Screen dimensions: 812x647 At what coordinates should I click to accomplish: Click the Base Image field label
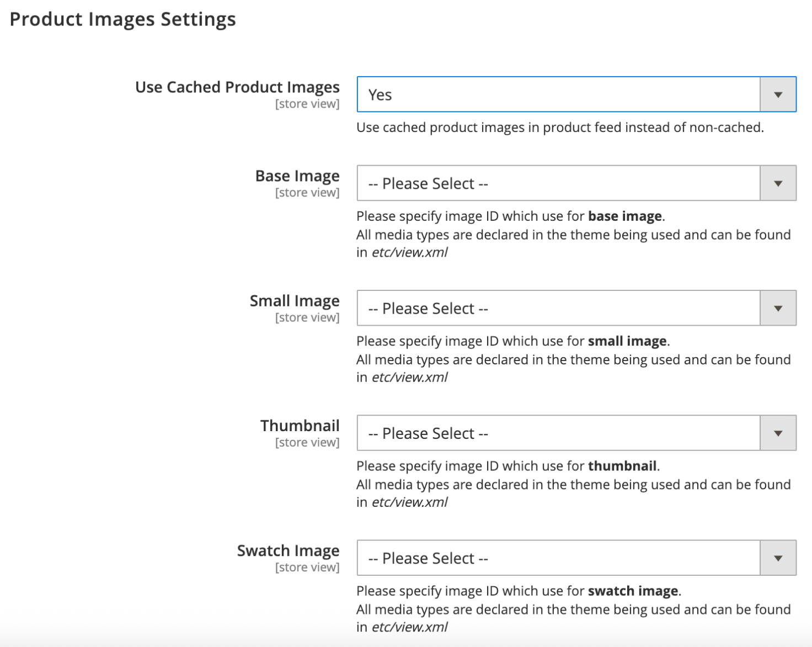pyautogui.click(x=297, y=176)
